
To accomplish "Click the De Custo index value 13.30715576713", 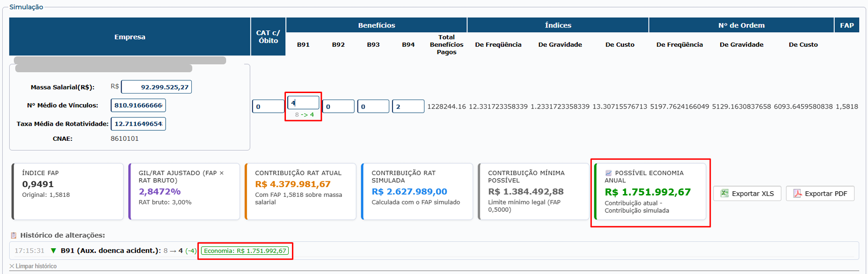I will (620, 107).
